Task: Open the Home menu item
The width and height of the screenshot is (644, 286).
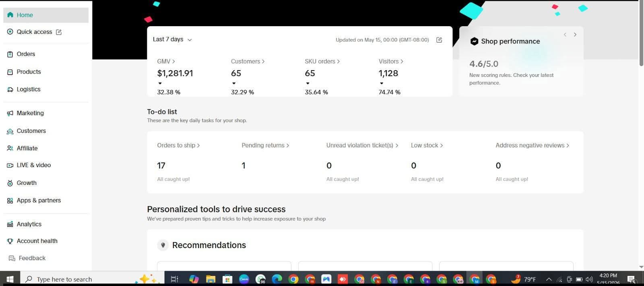Action: (x=46, y=15)
